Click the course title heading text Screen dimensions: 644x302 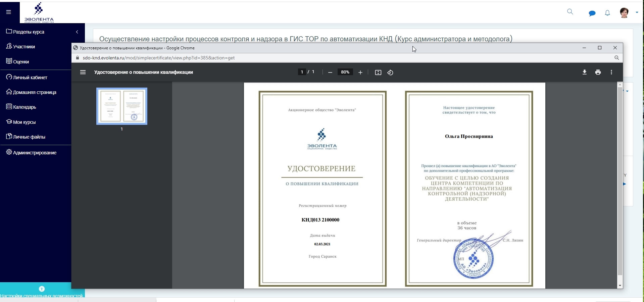coord(306,39)
